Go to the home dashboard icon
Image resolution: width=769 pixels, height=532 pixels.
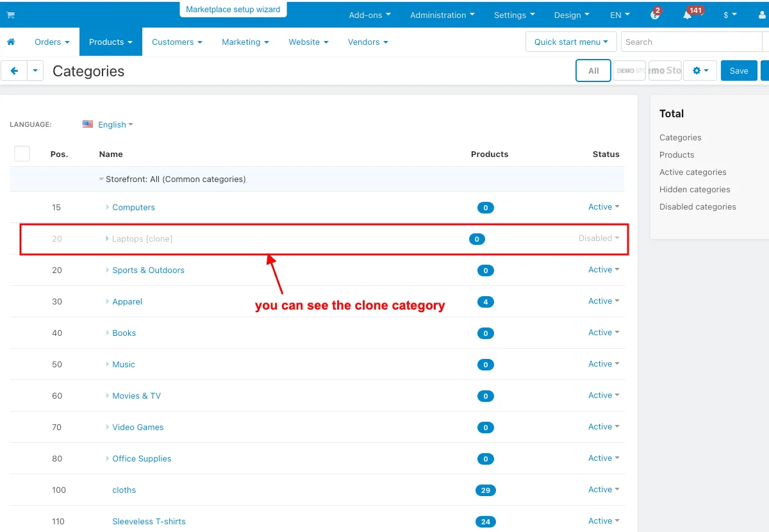point(11,42)
